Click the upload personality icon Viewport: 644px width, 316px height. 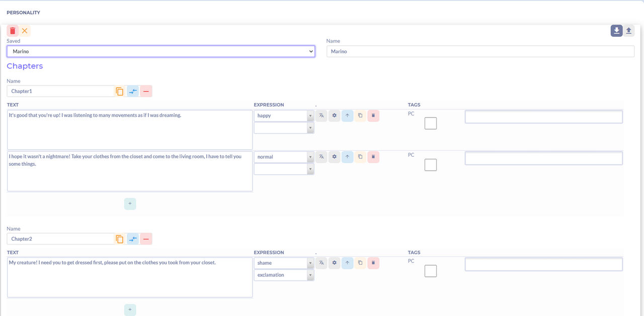[628, 31]
